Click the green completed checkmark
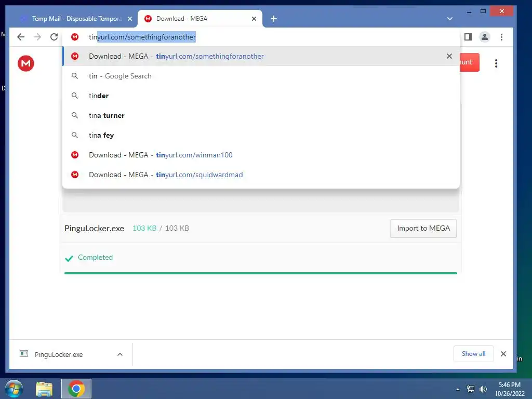 click(69, 259)
